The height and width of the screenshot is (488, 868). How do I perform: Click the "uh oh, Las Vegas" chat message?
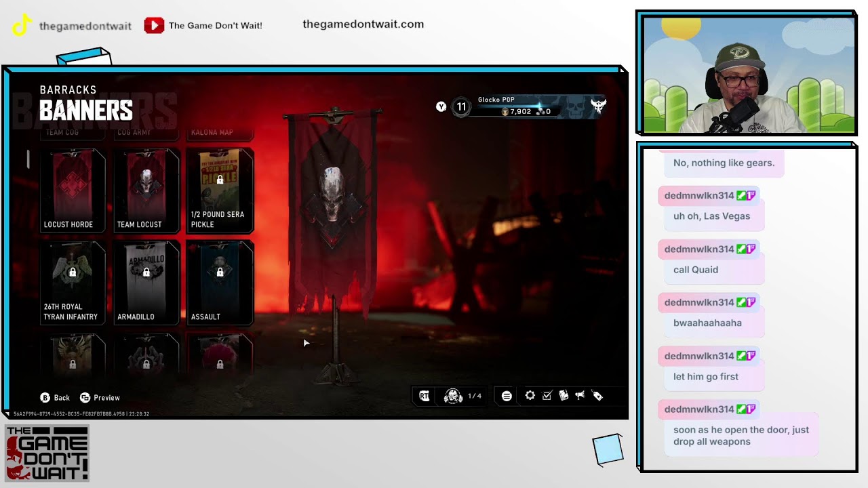[x=711, y=216]
